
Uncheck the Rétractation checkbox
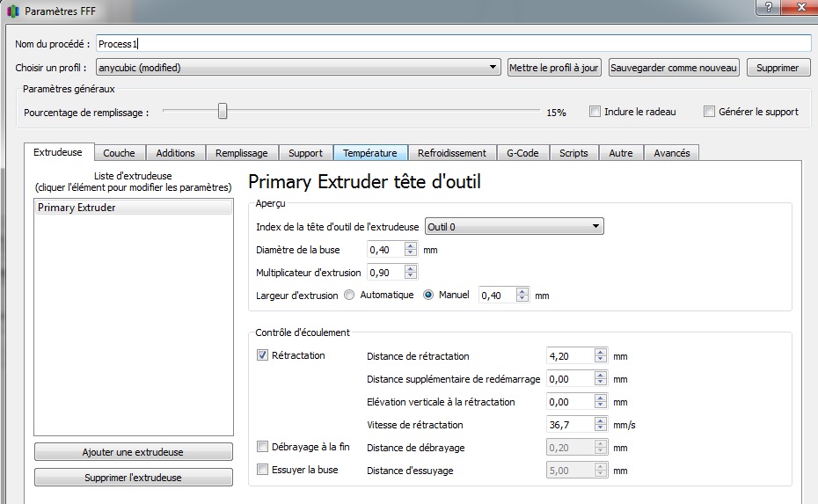tap(262, 355)
